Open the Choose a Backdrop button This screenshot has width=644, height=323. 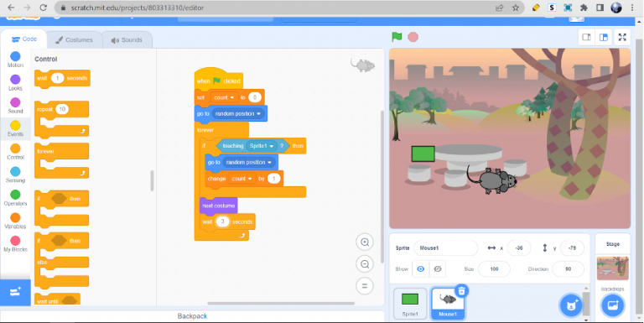pyautogui.click(x=612, y=305)
